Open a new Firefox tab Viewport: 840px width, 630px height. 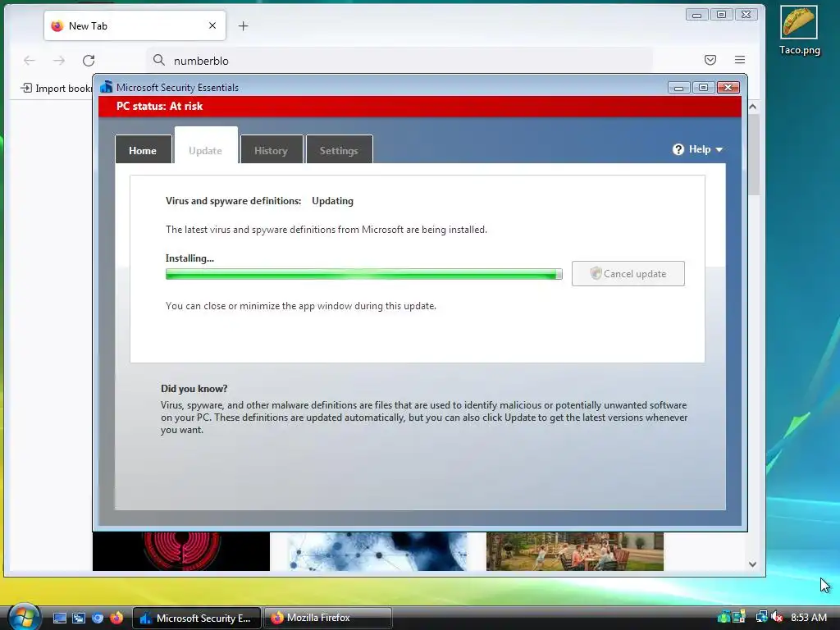click(x=243, y=25)
